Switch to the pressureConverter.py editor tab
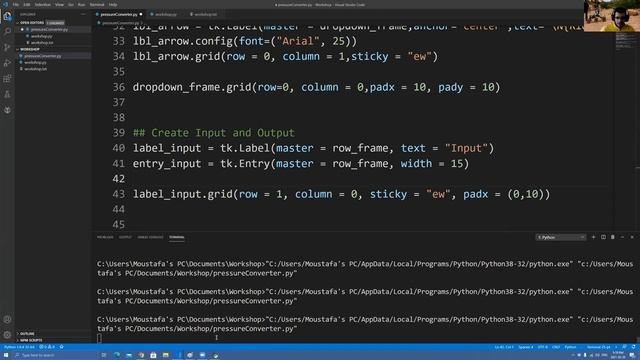Screen dimensions: 640x360 (x=119, y=14)
